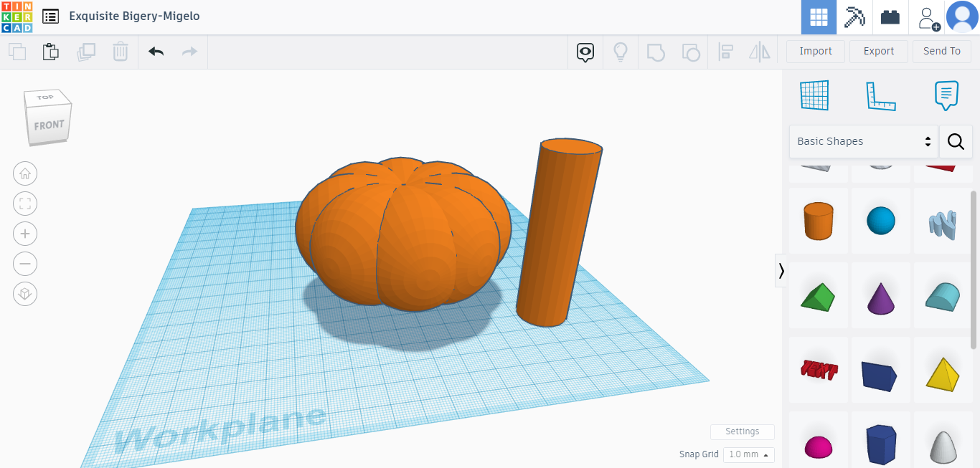Open the Snap Grid spacing dropdown
Screen dimensions: 980x468
[748, 454]
